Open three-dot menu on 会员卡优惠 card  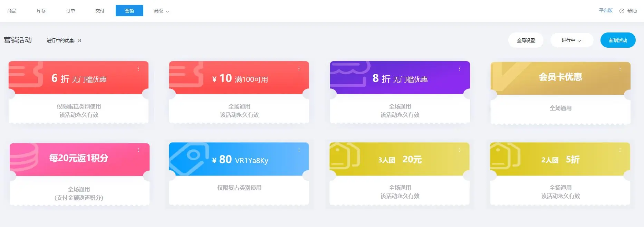620,69
